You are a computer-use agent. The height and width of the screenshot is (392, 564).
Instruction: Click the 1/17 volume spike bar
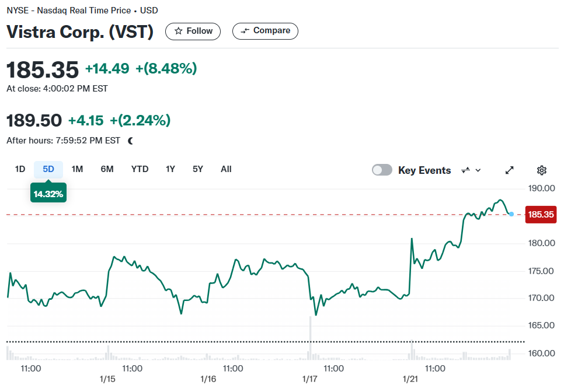click(x=311, y=338)
